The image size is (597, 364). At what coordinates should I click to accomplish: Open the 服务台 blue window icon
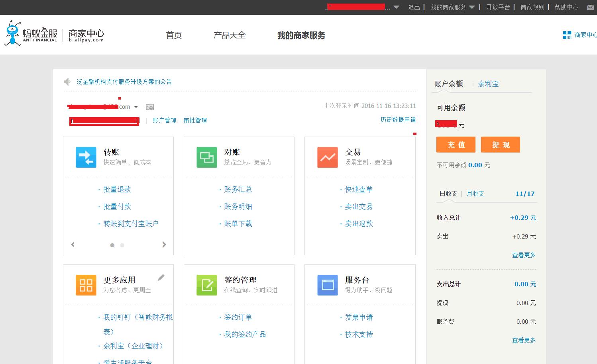328,285
